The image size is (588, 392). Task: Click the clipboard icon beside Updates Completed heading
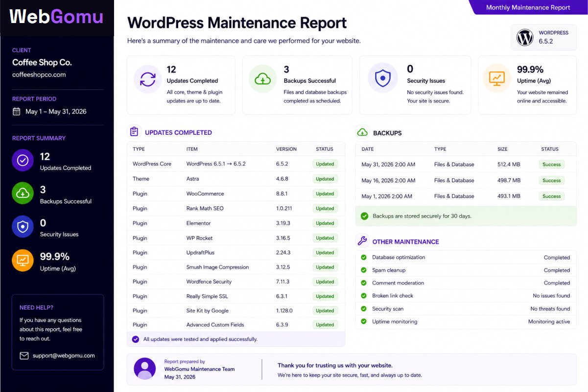click(134, 131)
